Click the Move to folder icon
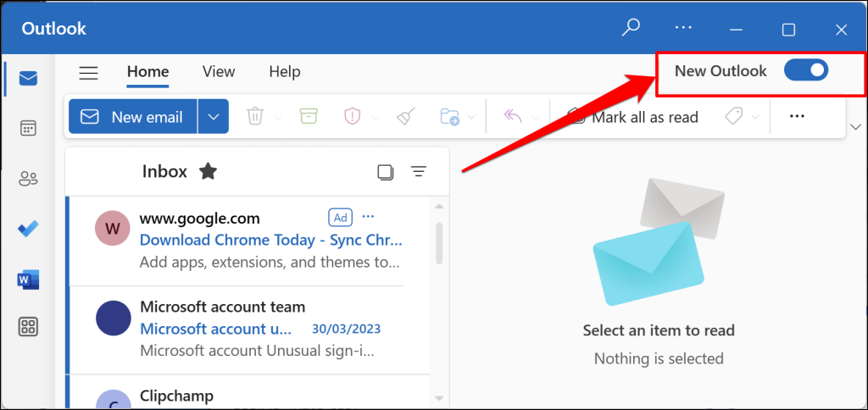Image resolution: width=868 pixels, height=410 pixels. pyautogui.click(x=450, y=117)
